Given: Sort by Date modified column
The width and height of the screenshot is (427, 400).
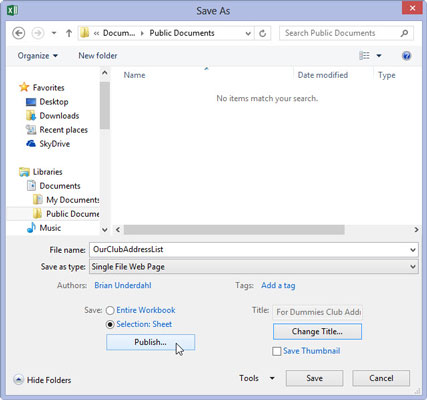Looking at the screenshot, I should click(323, 75).
